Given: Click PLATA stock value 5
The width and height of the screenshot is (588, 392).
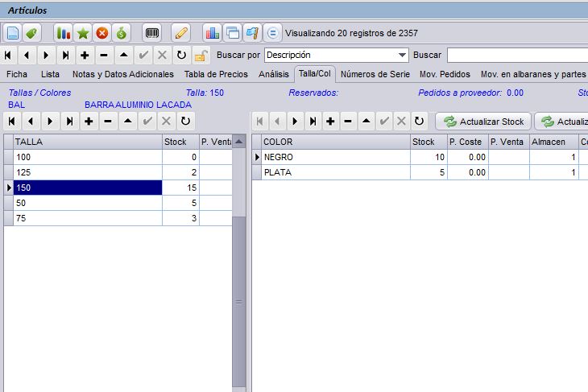Looking at the screenshot, I should [x=429, y=172].
